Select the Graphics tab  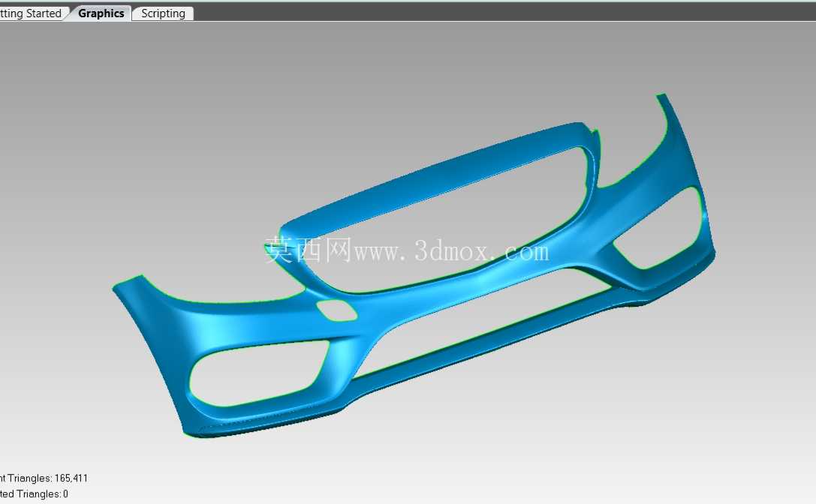[x=101, y=13]
